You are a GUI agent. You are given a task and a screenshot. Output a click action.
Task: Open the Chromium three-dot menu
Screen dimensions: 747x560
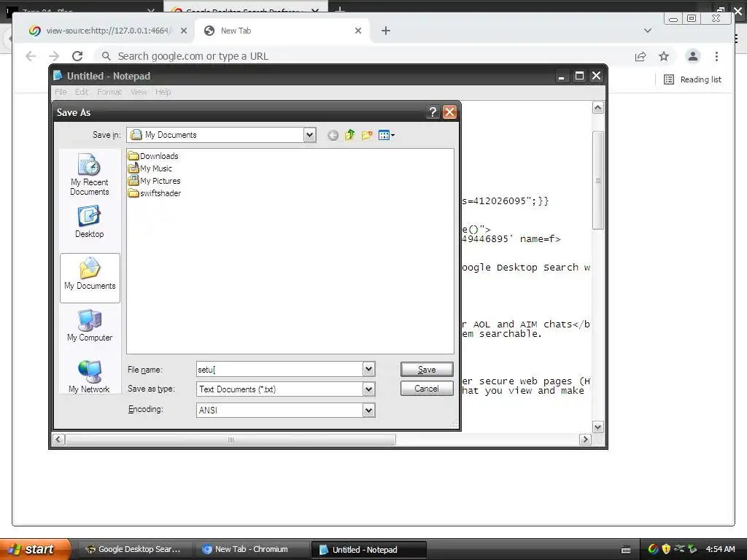[716, 56]
